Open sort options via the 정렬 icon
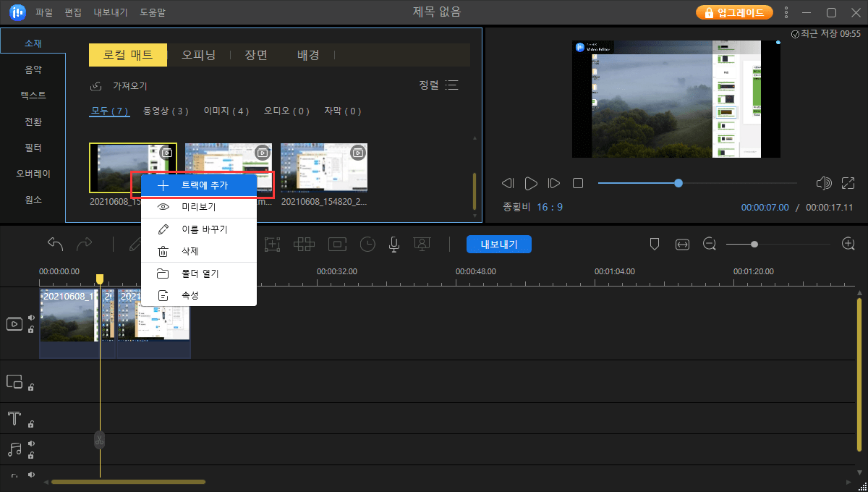 (x=451, y=85)
